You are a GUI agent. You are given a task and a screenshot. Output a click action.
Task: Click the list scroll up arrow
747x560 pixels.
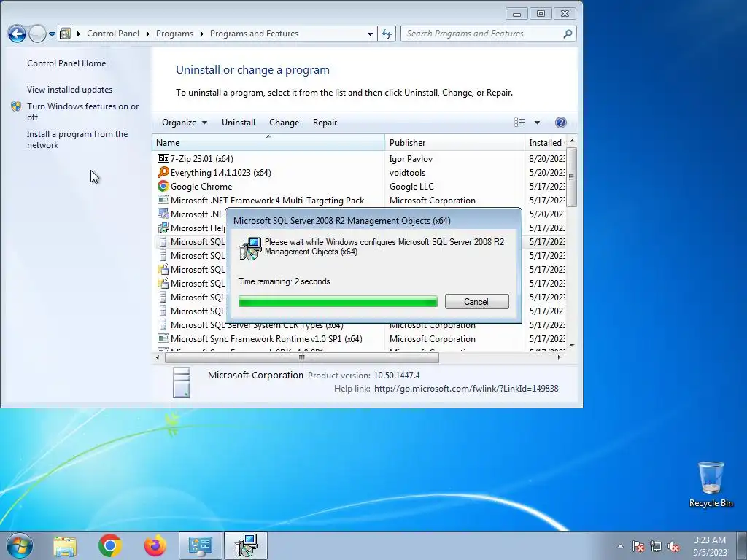(572, 141)
